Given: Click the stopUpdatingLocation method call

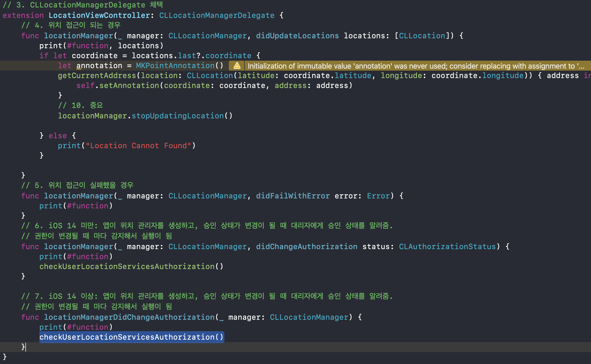Looking at the screenshot, I should [x=178, y=116].
